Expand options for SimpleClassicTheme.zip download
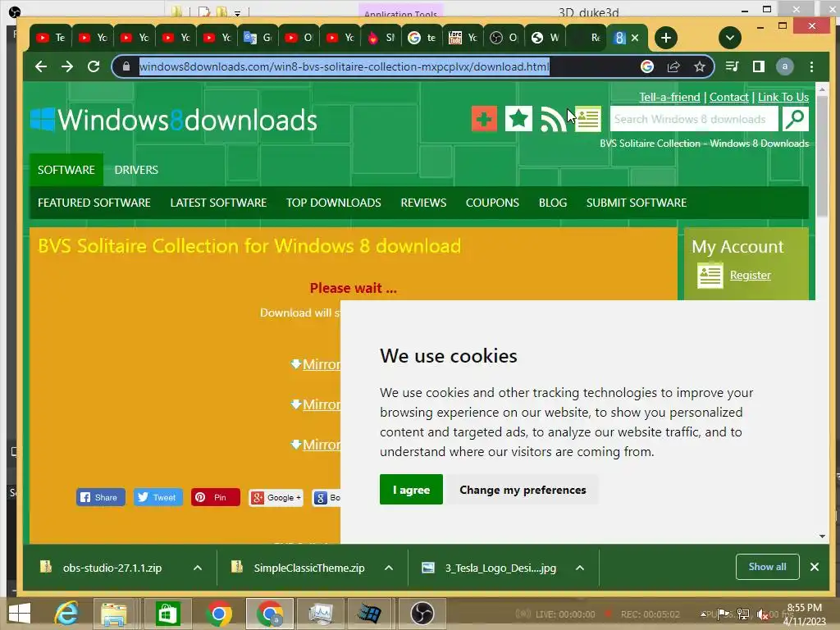This screenshot has width=840, height=630. pyautogui.click(x=389, y=568)
